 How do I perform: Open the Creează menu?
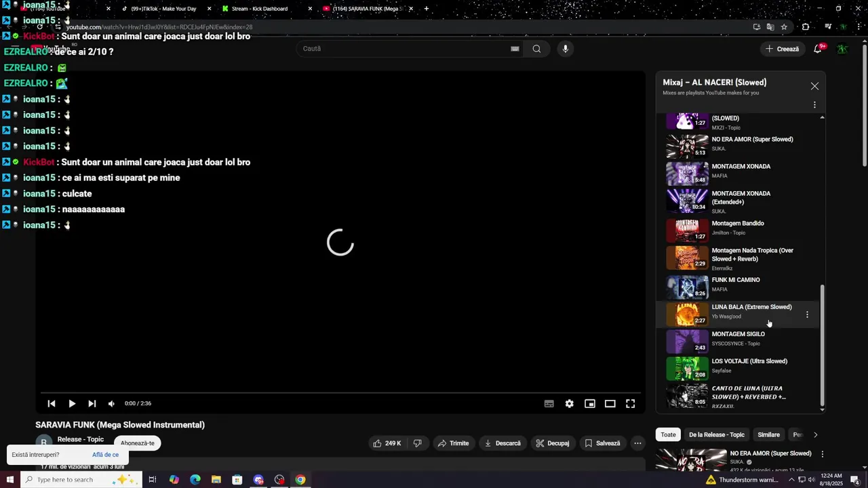click(x=782, y=49)
